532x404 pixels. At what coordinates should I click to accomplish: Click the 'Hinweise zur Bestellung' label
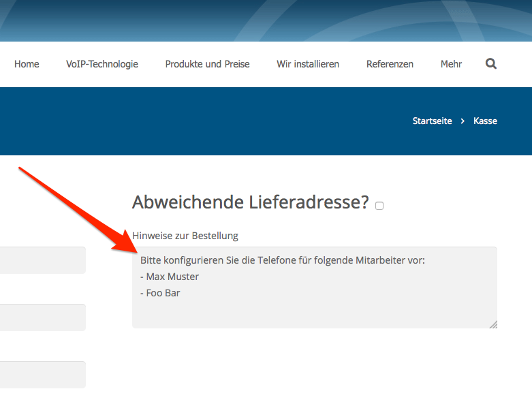[185, 236]
